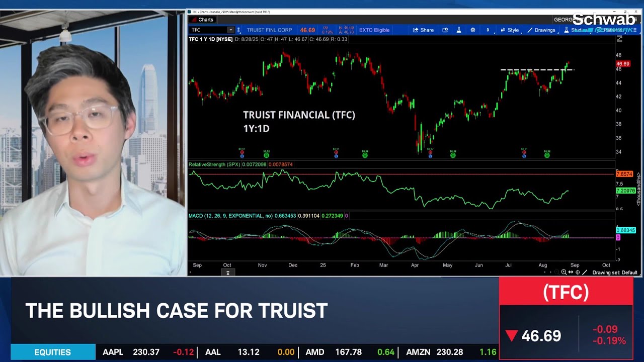This screenshot has height=362, width=644.
Task: Click the orange 7.8574 axis label
Action: point(624,174)
